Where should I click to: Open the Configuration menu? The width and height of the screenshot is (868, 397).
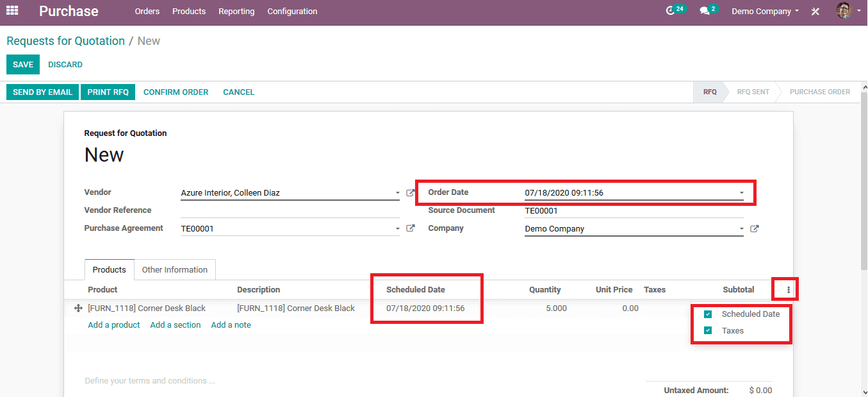tap(292, 12)
